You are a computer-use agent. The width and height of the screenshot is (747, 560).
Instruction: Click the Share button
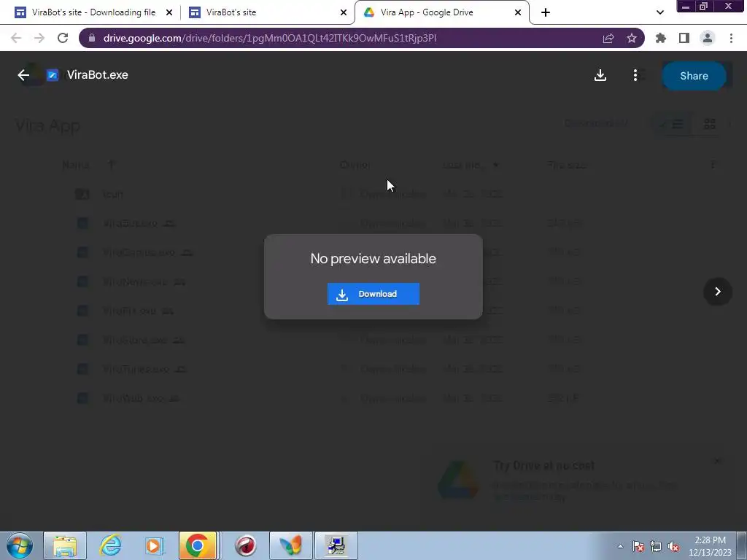tap(694, 76)
